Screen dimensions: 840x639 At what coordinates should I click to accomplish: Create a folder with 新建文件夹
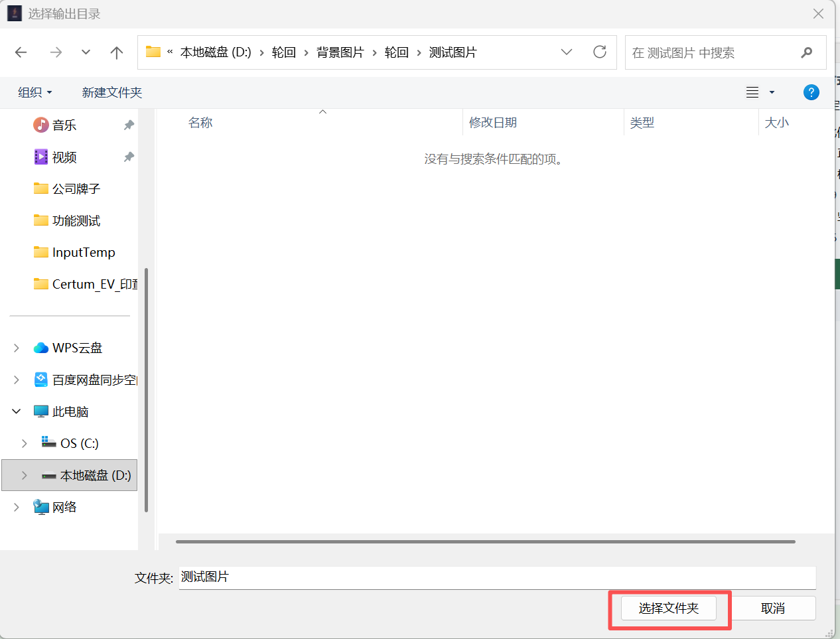pos(112,92)
